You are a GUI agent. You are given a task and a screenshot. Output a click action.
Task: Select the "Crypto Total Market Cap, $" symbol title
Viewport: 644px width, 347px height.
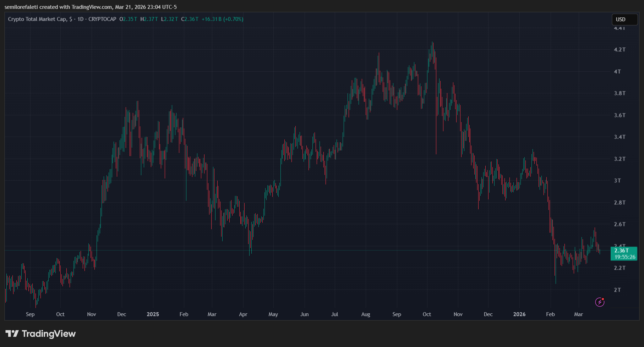(40, 19)
